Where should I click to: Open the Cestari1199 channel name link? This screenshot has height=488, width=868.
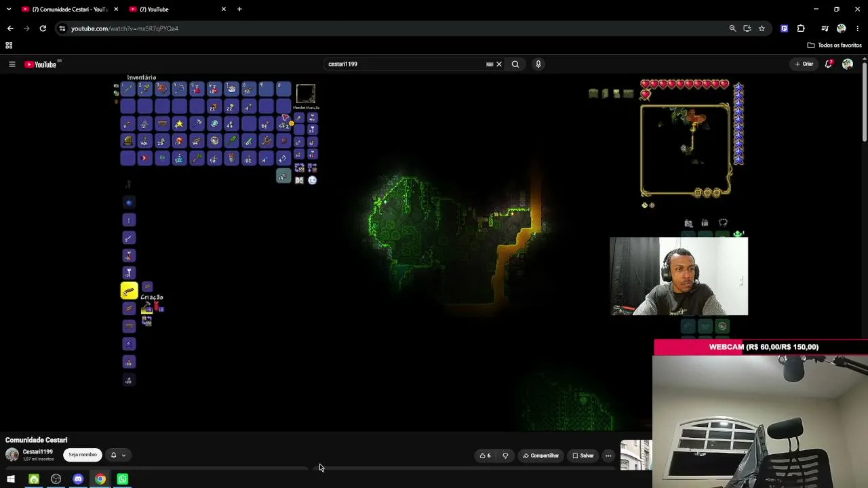(37, 452)
